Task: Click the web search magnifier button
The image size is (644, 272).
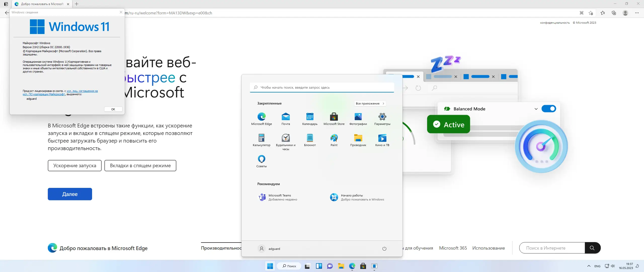Action: click(592, 248)
